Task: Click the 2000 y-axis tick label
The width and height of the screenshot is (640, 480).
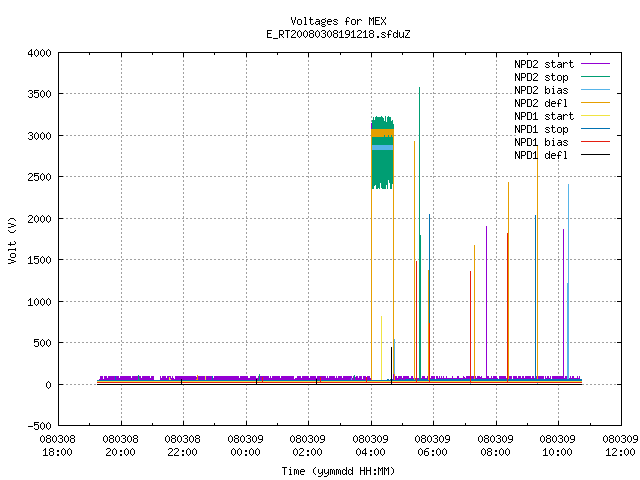Action: 39,219
